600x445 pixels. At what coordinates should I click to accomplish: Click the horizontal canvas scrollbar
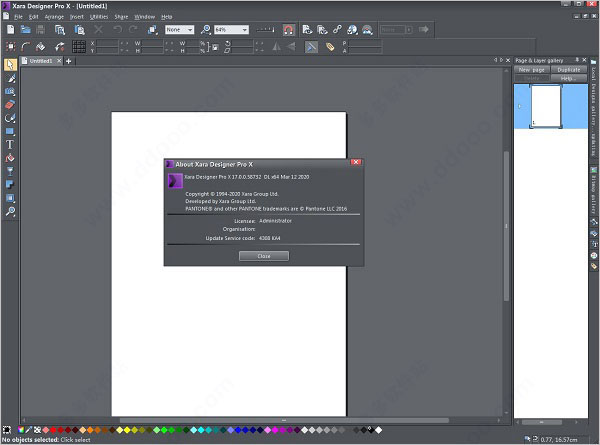284,420
